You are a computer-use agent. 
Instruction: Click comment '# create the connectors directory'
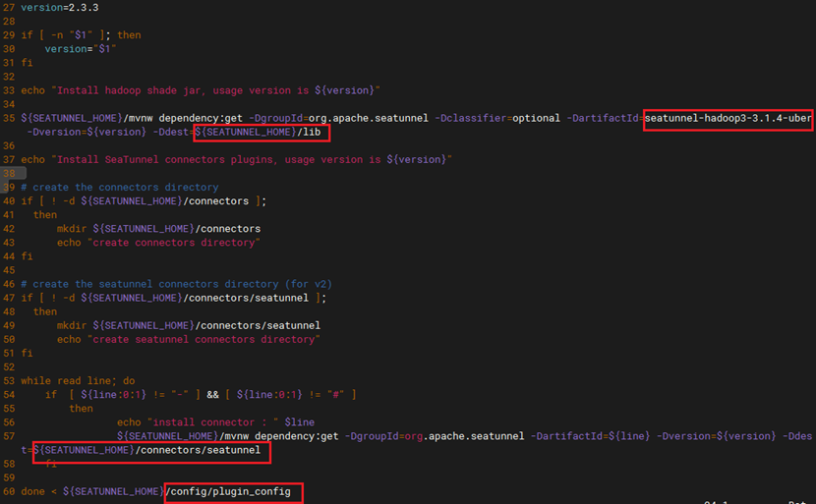[x=120, y=188]
